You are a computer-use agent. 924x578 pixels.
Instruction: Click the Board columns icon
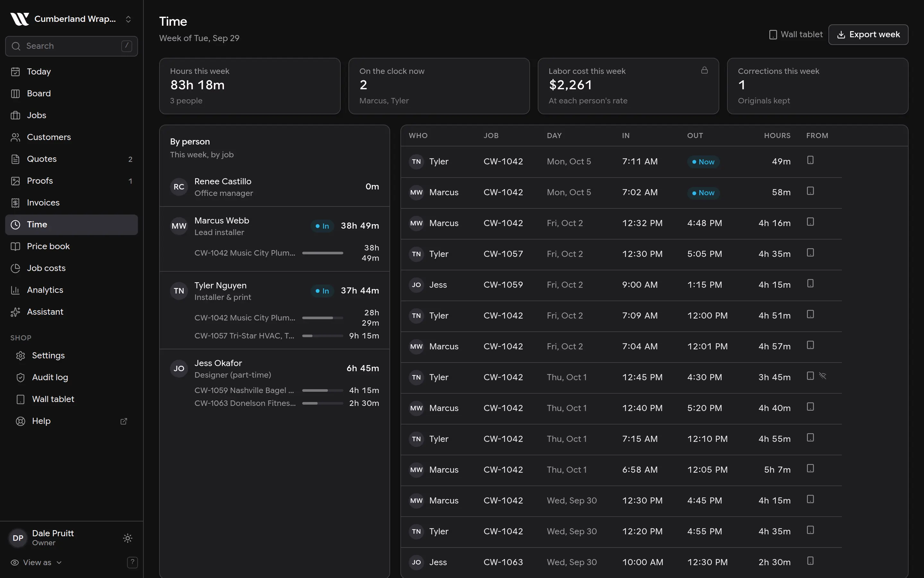(15, 93)
